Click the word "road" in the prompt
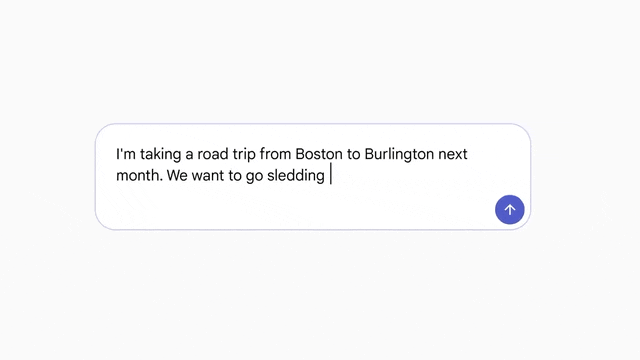640x360 pixels. point(213,154)
